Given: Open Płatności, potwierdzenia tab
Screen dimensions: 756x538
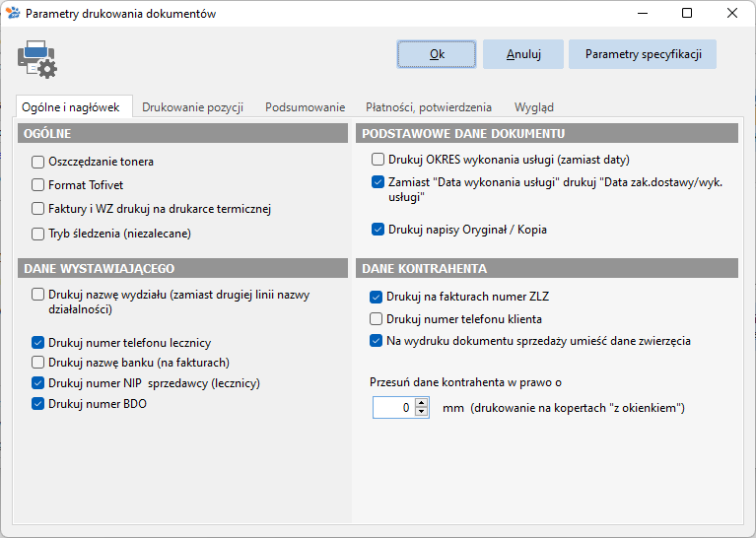Looking at the screenshot, I should (429, 107).
